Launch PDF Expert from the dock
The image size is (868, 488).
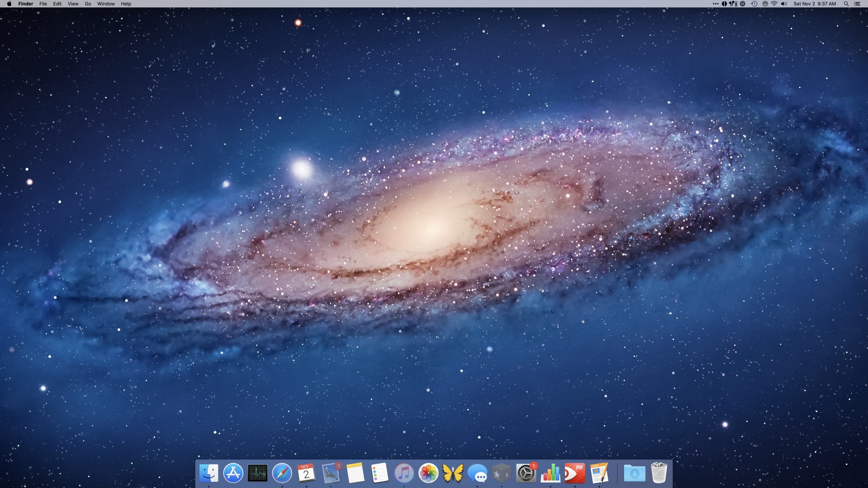(x=575, y=473)
